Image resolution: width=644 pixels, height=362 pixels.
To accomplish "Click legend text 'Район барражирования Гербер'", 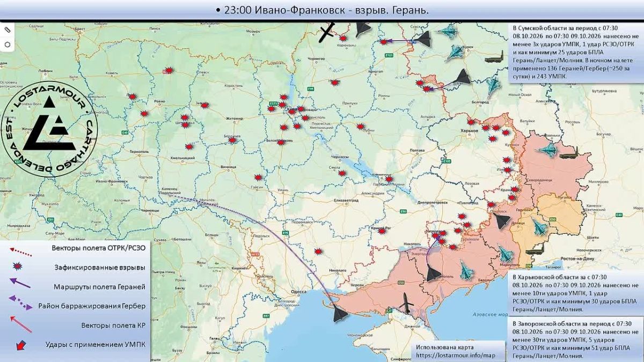I will (x=92, y=306).
